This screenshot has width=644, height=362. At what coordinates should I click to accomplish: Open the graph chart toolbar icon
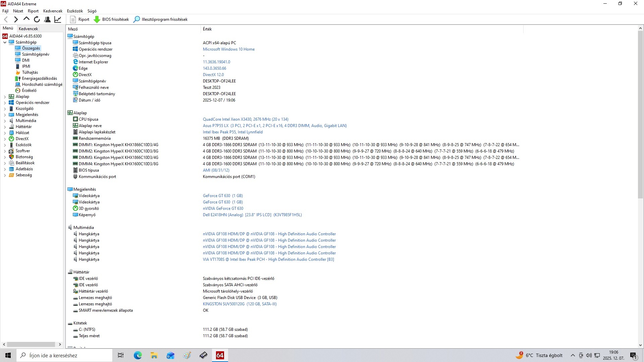tap(58, 19)
